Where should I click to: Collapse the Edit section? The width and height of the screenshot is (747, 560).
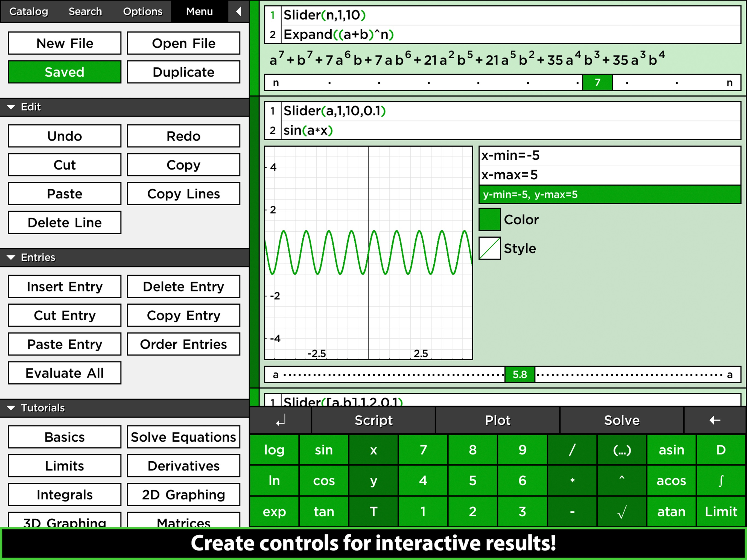(11, 107)
